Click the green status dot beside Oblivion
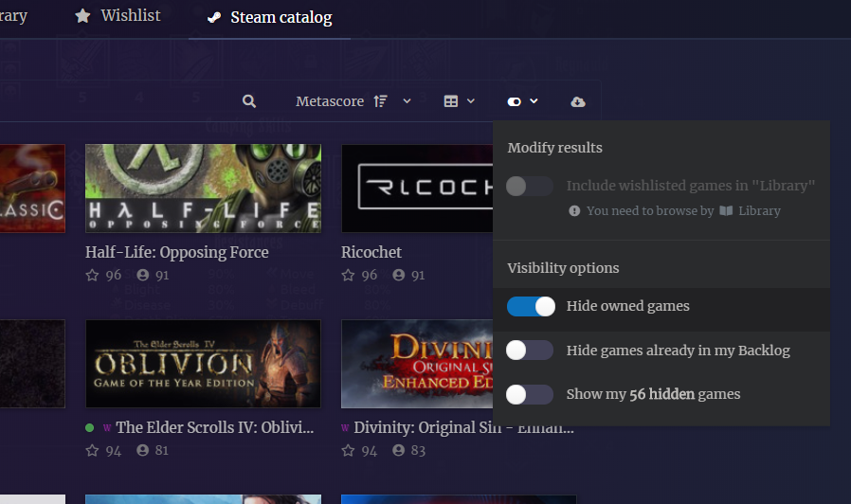Screen dimensions: 851x504 click(89, 428)
